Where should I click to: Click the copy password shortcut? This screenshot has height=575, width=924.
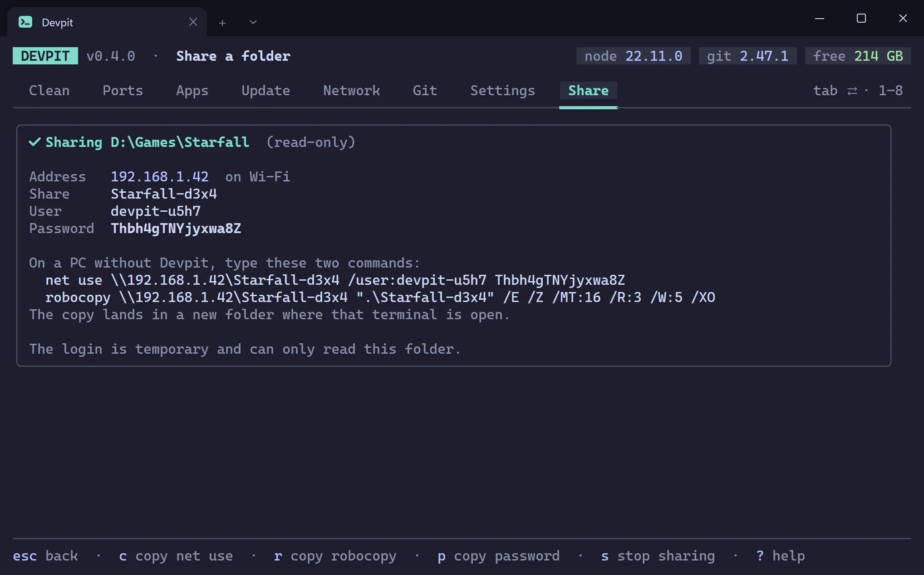[x=499, y=556]
